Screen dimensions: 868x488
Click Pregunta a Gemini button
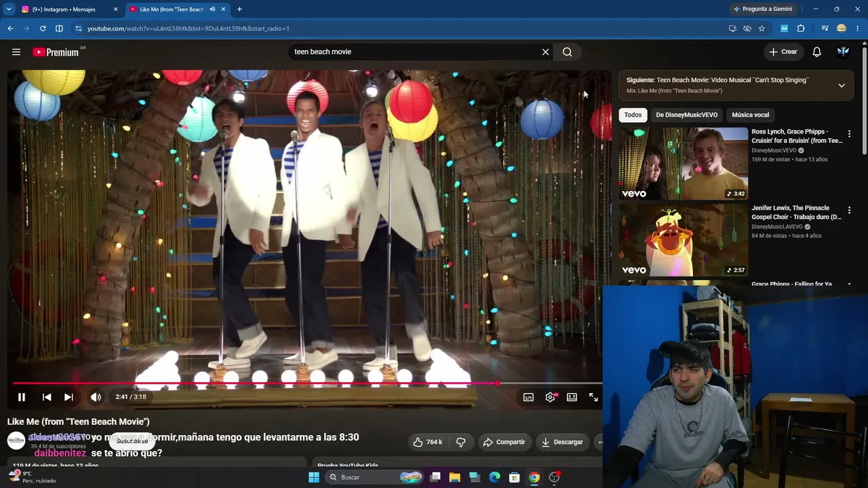[762, 9]
